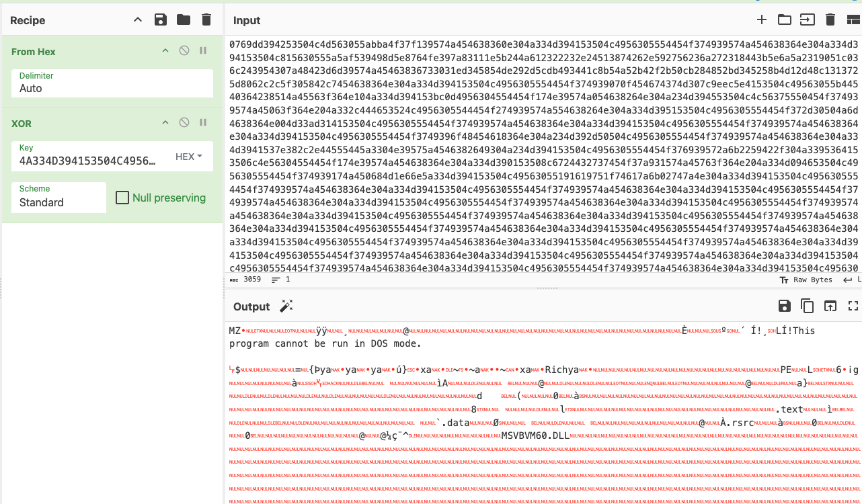The height and width of the screenshot is (504, 862).
Task: Tick the Null preserving checkbox
Action: click(x=122, y=198)
